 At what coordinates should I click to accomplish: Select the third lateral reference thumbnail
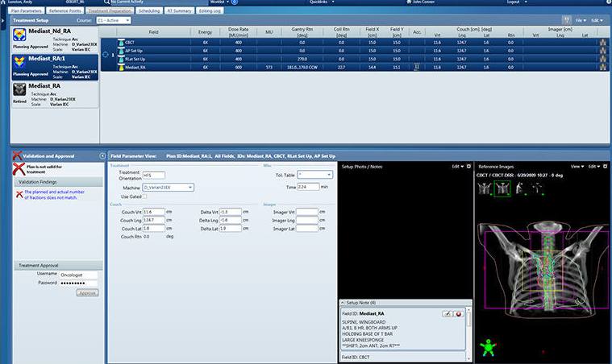click(520, 188)
